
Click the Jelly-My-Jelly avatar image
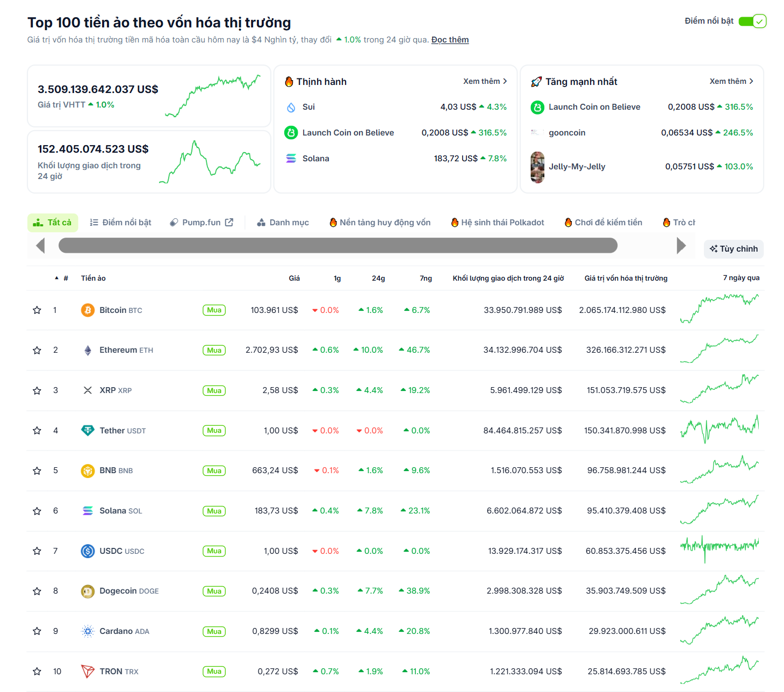click(537, 167)
